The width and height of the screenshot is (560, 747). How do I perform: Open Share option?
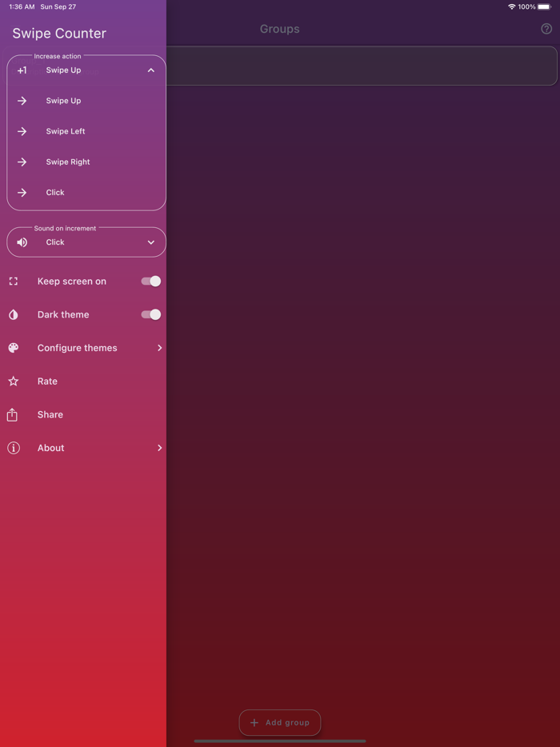(83, 414)
